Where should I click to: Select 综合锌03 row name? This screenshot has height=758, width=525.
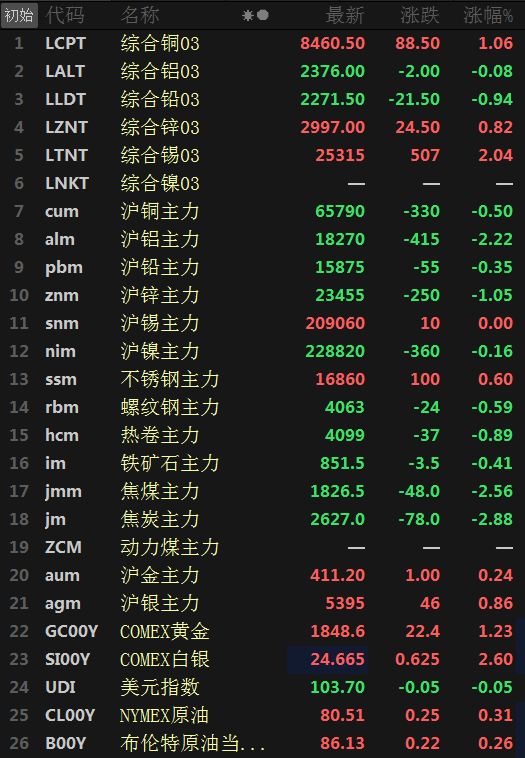pos(160,128)
